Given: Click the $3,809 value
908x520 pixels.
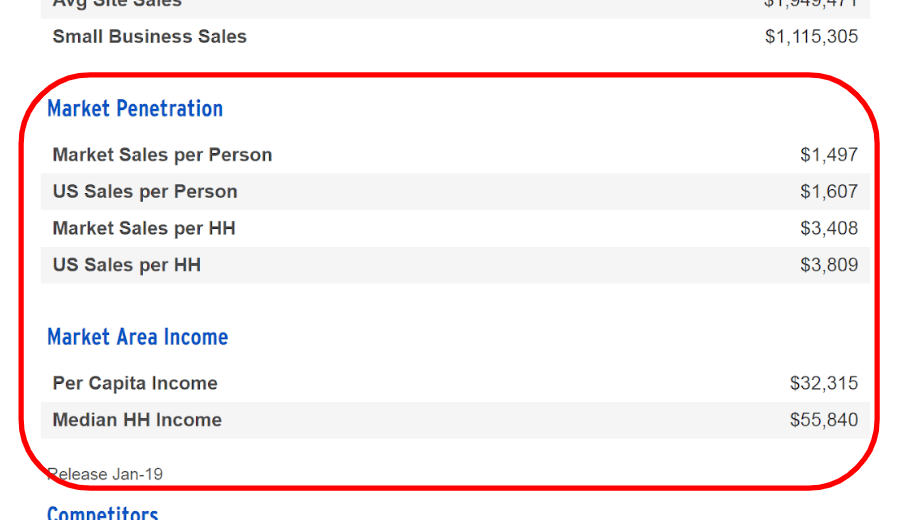Looking at the screenshot, I should pos(828,265).
